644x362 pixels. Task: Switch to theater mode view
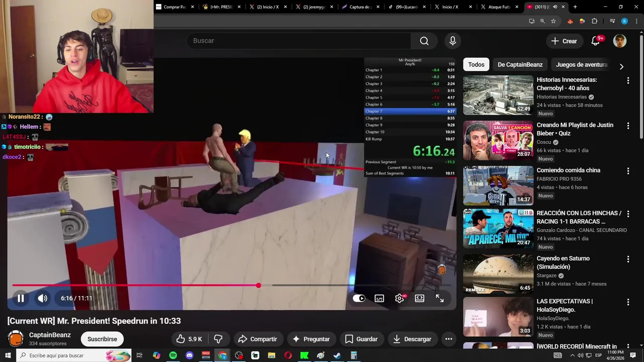(x=420, y=298)
